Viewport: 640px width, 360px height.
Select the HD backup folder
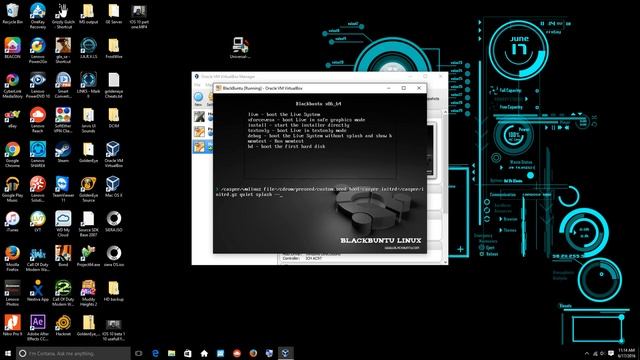point(113,291)
